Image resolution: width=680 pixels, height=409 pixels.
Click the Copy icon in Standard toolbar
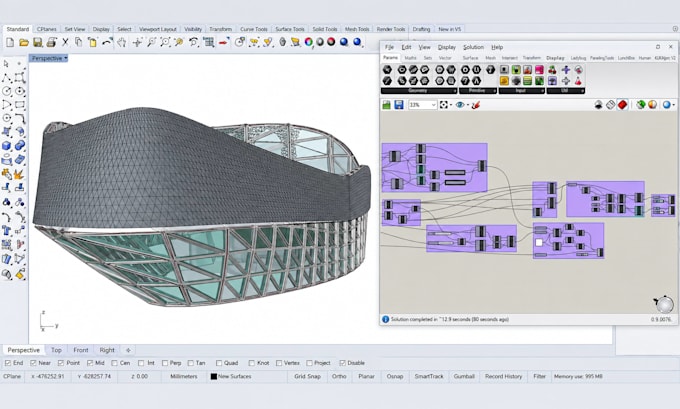(x=78, y=42)
